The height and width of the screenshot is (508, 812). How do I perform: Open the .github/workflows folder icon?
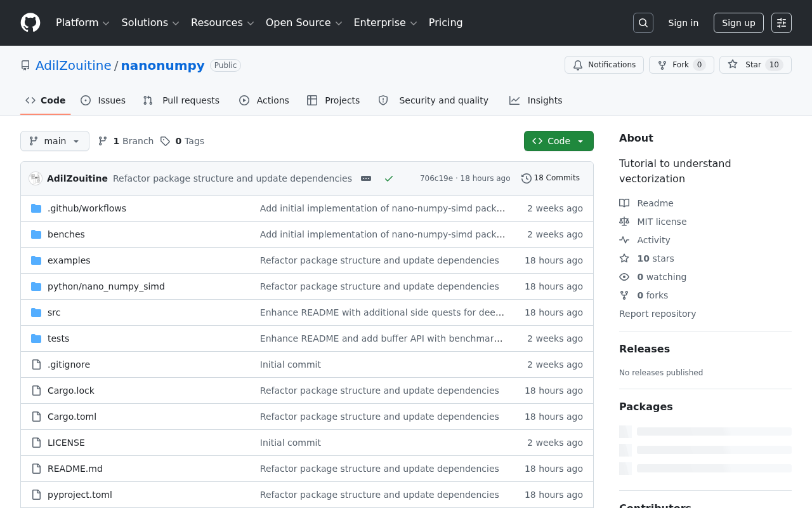[36, 208]
